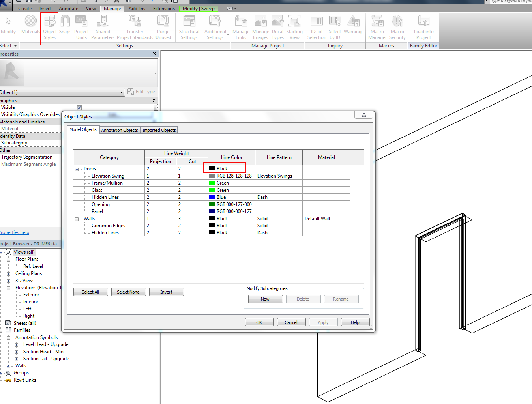This screenshot has height=404, width=532.
Task: Collapse the Doors category row
Action: (77, 169)
